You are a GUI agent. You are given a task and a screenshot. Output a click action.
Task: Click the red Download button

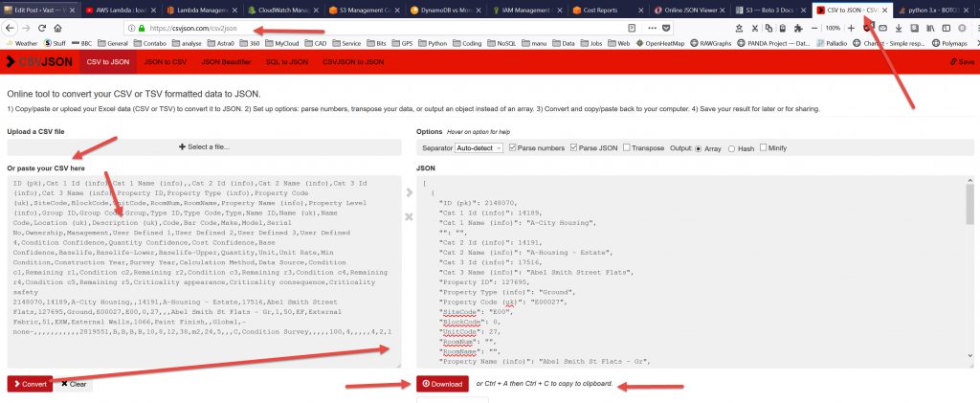pyautogui.click(x=442, y=384)
